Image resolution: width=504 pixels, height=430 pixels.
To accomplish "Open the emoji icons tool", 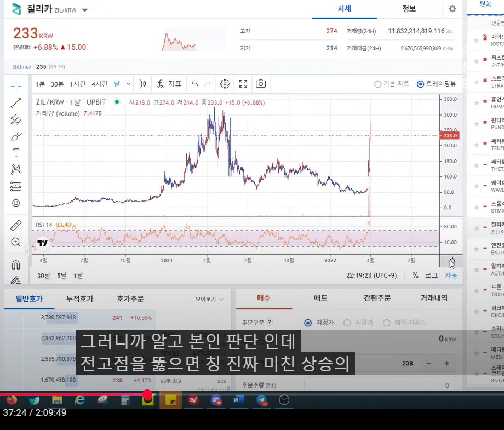I will tap(16, 203).
